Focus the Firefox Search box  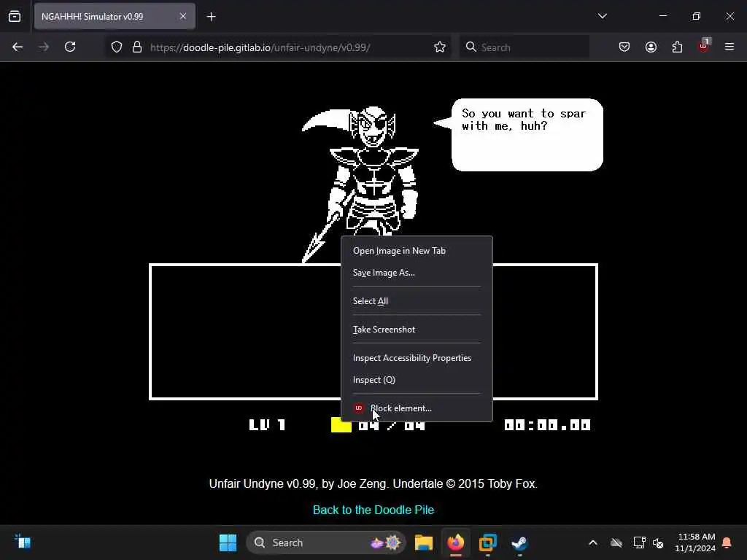point(525,47)
